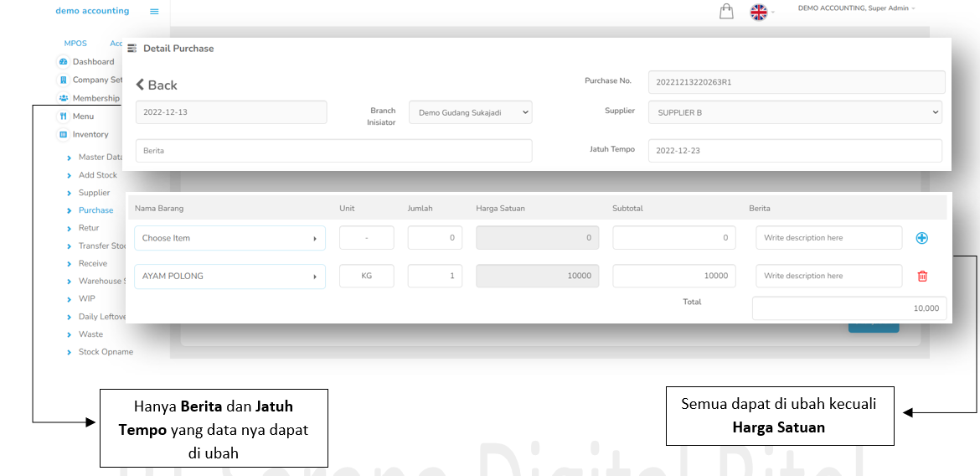Select Stock Opname in the sidebar
Viewport: 980px width, 476px height.
click(x=106, y=352)
